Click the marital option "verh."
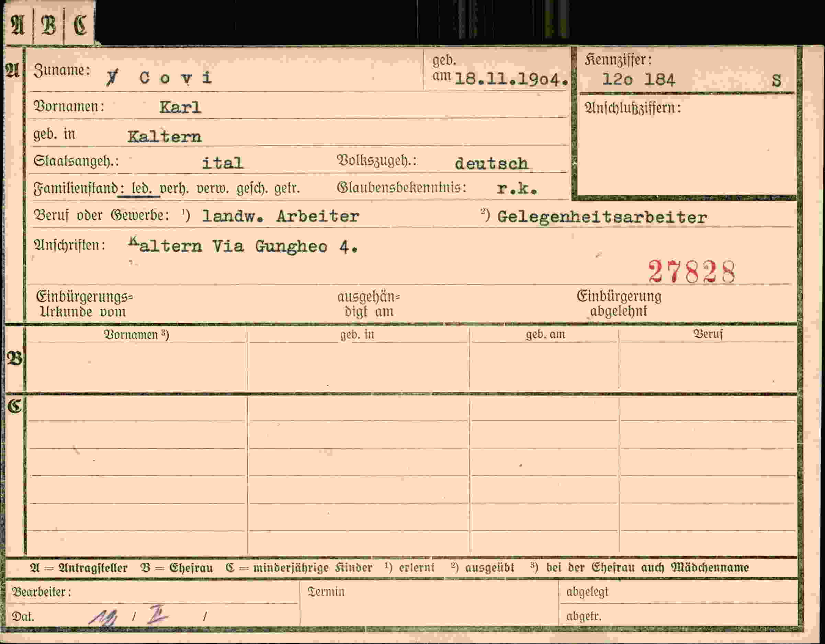Screen dimensions: 825x644 (x=174, y=188)
